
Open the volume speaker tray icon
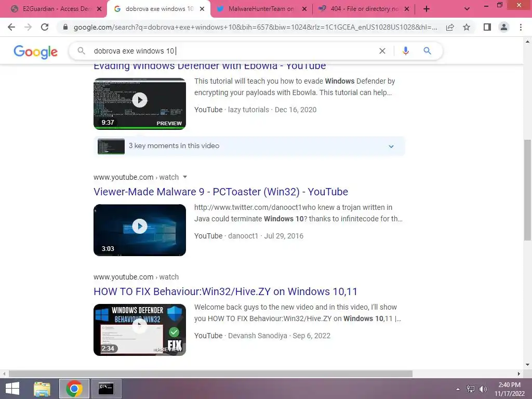[483, 389]
